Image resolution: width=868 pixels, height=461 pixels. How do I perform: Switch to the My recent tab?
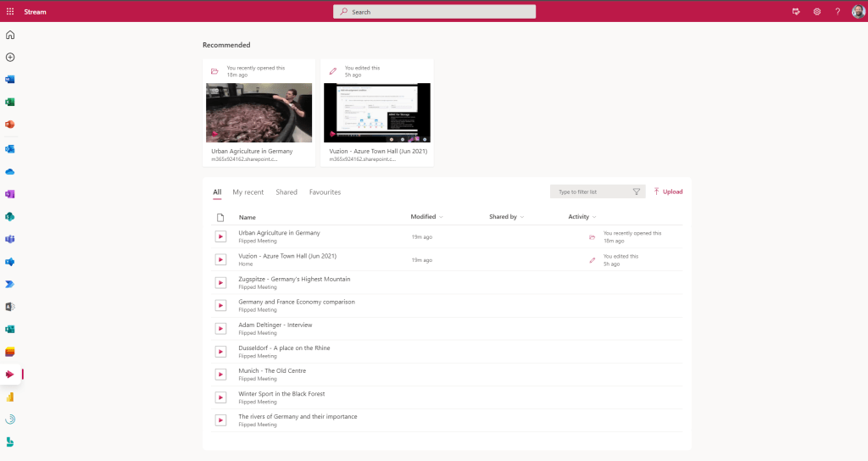pos(248,192)
